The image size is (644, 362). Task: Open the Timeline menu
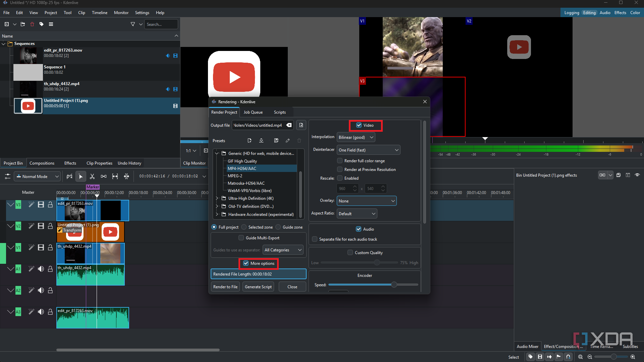pyautogui.click(x=100, y=13)
